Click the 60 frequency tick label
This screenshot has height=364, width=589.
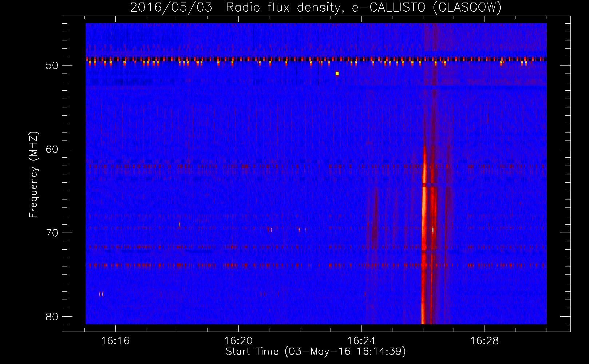pyautogui.click(x=52, y=149)
